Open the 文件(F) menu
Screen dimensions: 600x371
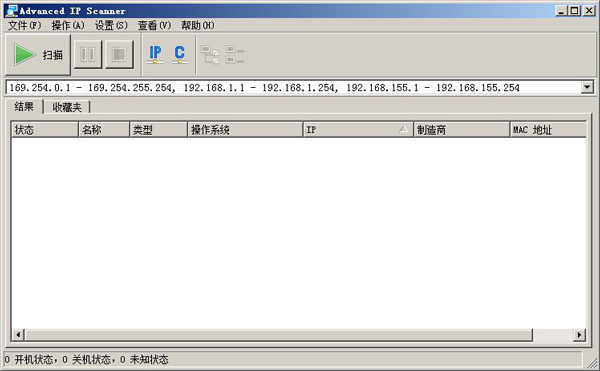point(24,26)
